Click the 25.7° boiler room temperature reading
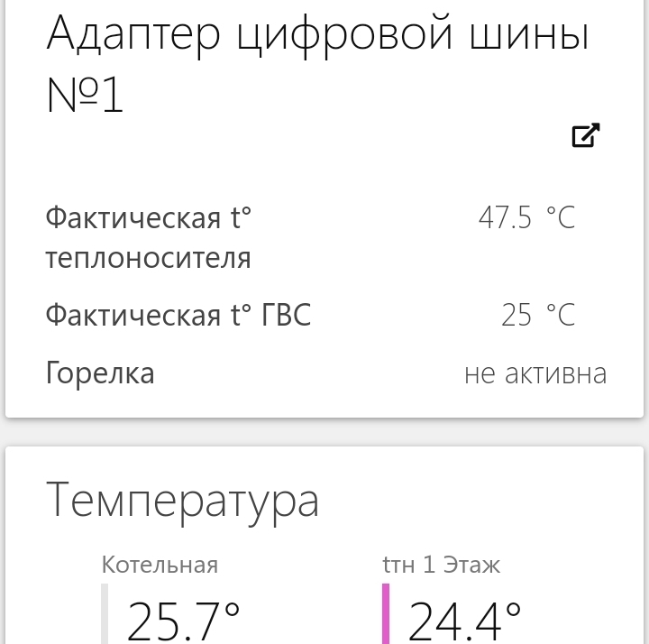This screenshot has height=644, width=649. (x=183, y=621)
